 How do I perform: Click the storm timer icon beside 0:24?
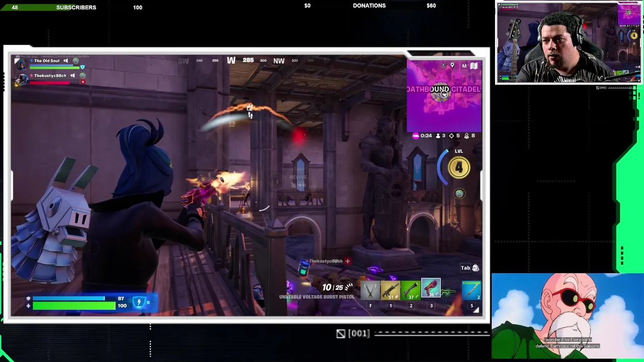click(x=416, y=136)
